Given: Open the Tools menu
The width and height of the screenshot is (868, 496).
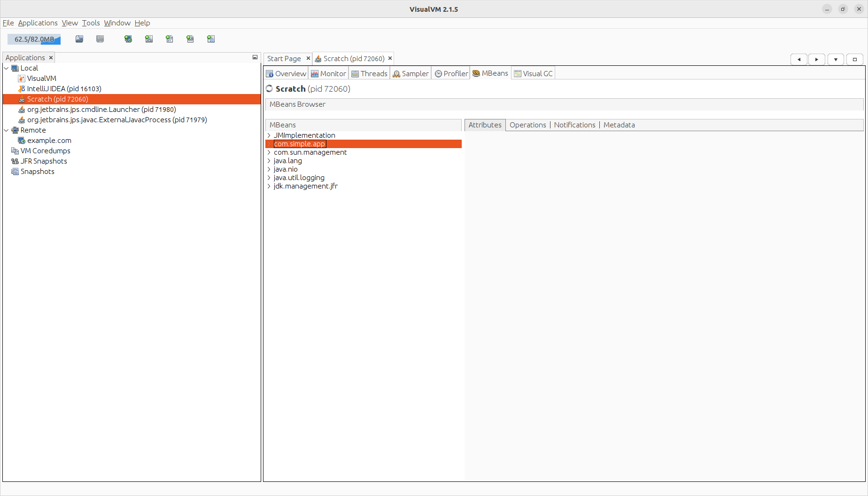Looking at the screenshot, I should point(91,23).
